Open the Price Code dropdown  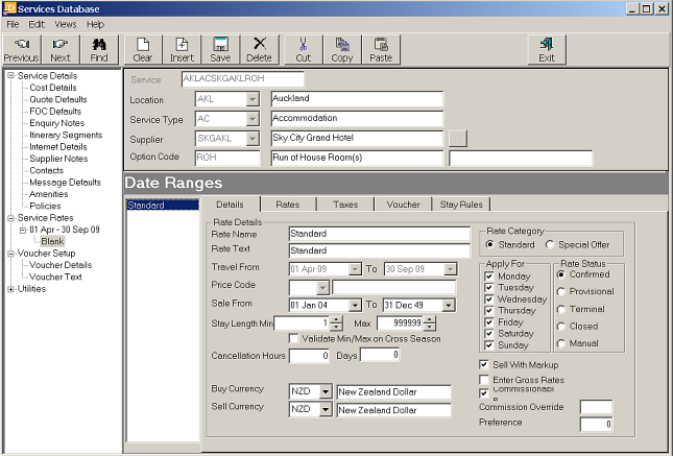324,287
